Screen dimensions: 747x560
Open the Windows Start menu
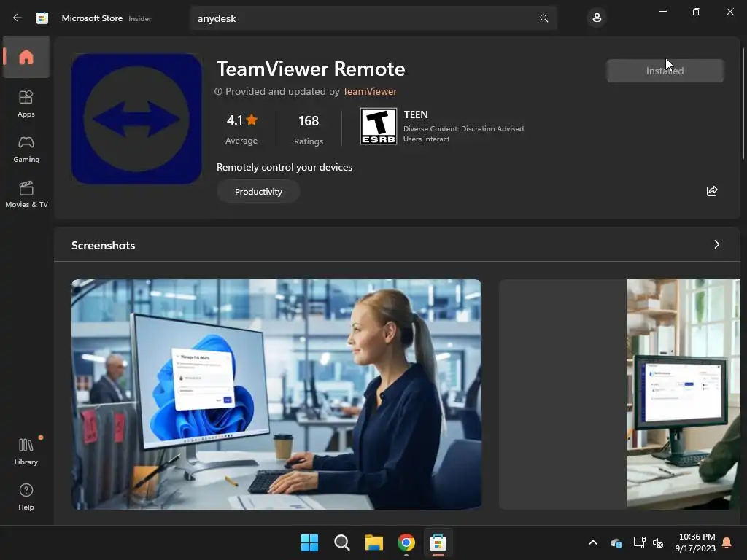(309, 542)
